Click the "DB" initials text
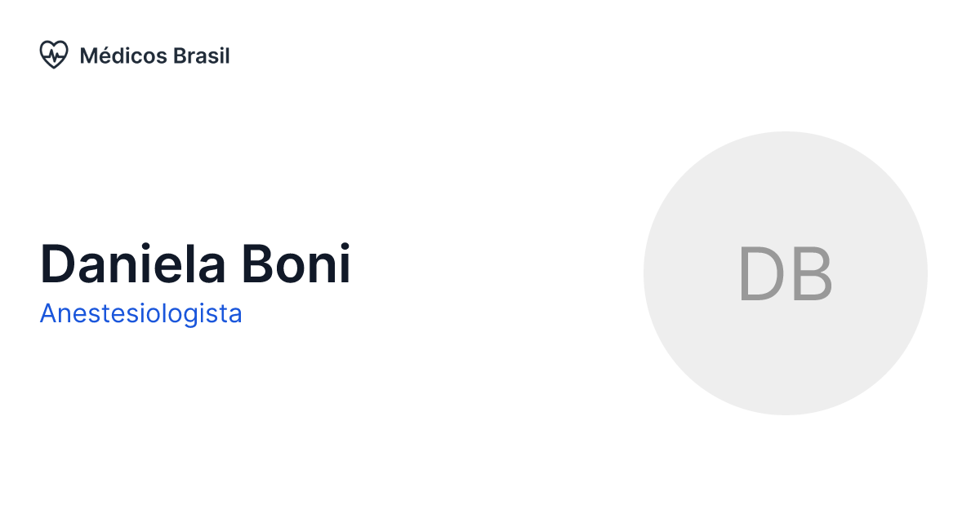 pyautogui.click(x=785, y=274)
